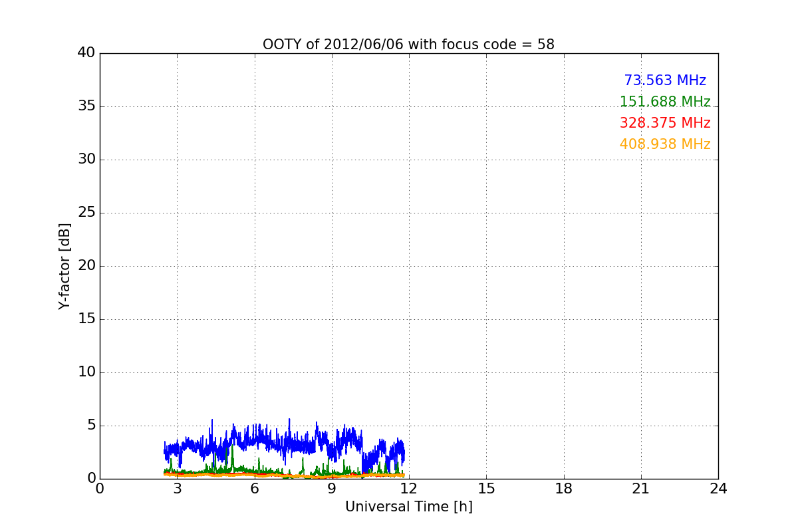Screen dimensions: 798x532
Task: Click the Y-factor [dB] axis label
Action: (x=65, y=266)
